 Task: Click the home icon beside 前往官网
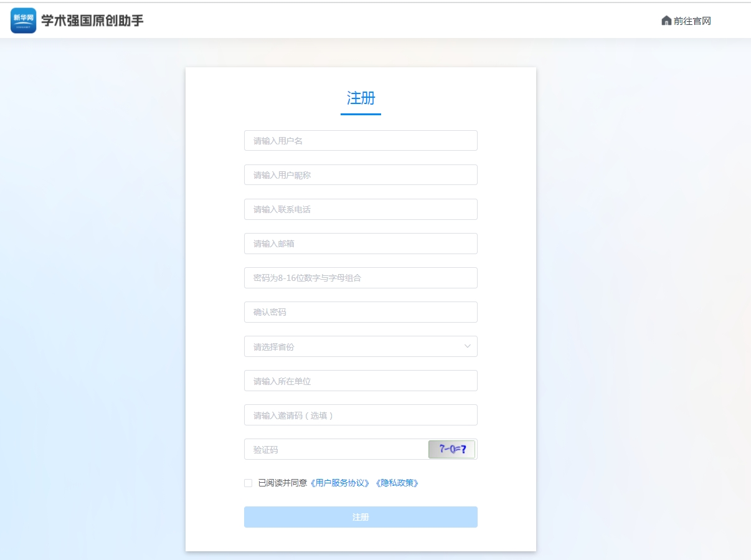click(x=666, y=21)
